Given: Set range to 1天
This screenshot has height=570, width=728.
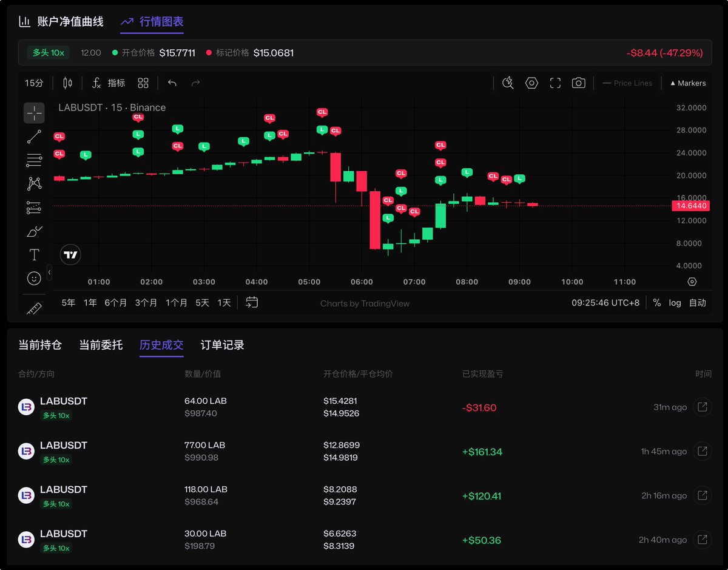Looking at the screenshot, I should (224, 302).
